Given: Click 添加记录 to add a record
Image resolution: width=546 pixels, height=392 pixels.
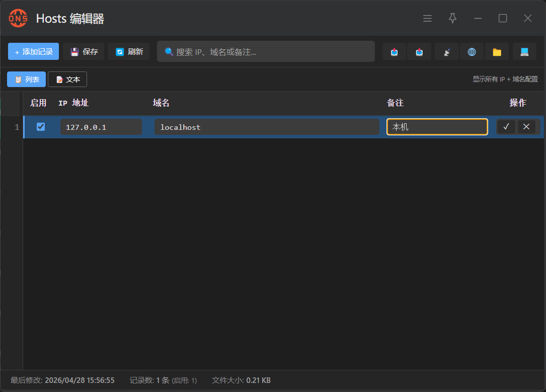Looking at the screenshot, I should [33, 52].
